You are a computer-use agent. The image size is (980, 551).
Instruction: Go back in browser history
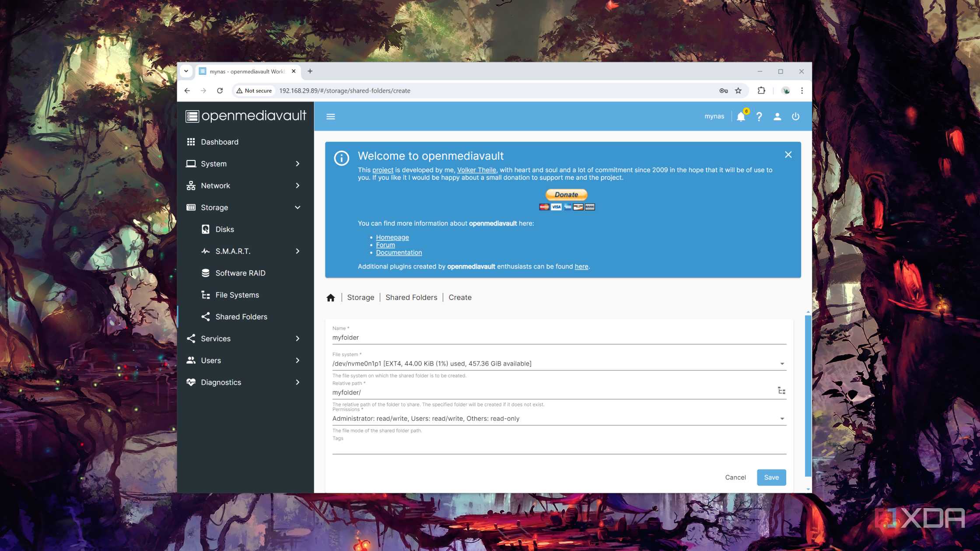[x=187, y=91]
